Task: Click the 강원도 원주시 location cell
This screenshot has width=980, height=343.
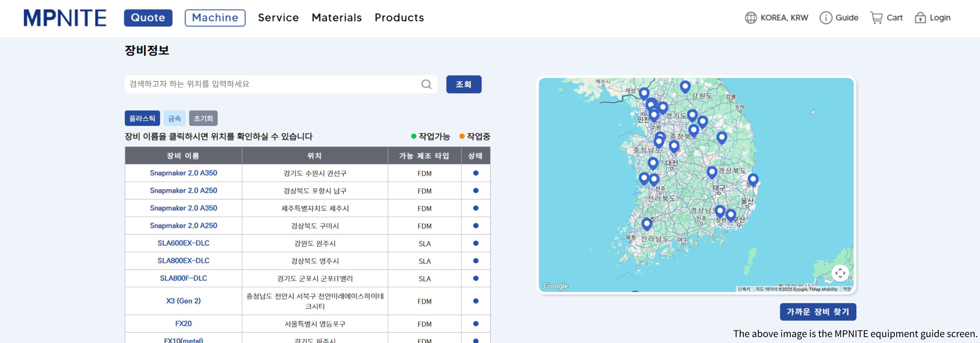Action: click(x=315, y=243)
